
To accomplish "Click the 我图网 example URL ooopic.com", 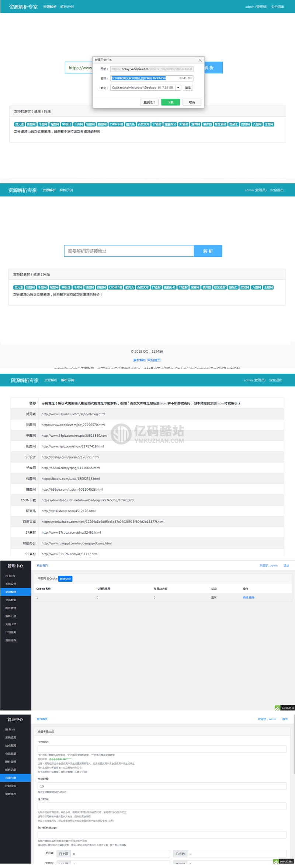I will pyautogui.click(x=73, y=425).
